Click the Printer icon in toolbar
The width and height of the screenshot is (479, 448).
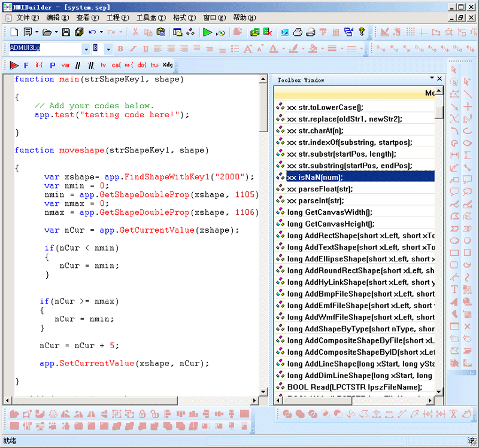pos(297,32)
